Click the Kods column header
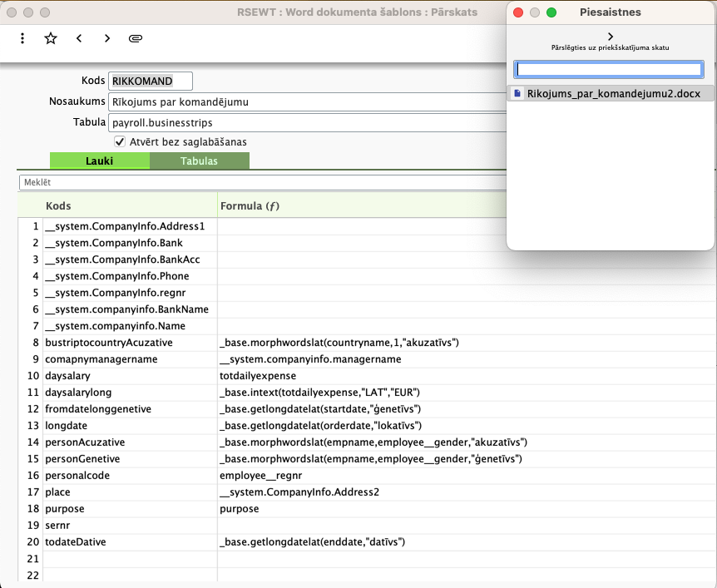This screenshot has width=717, height=588. (x=130, y=205)
